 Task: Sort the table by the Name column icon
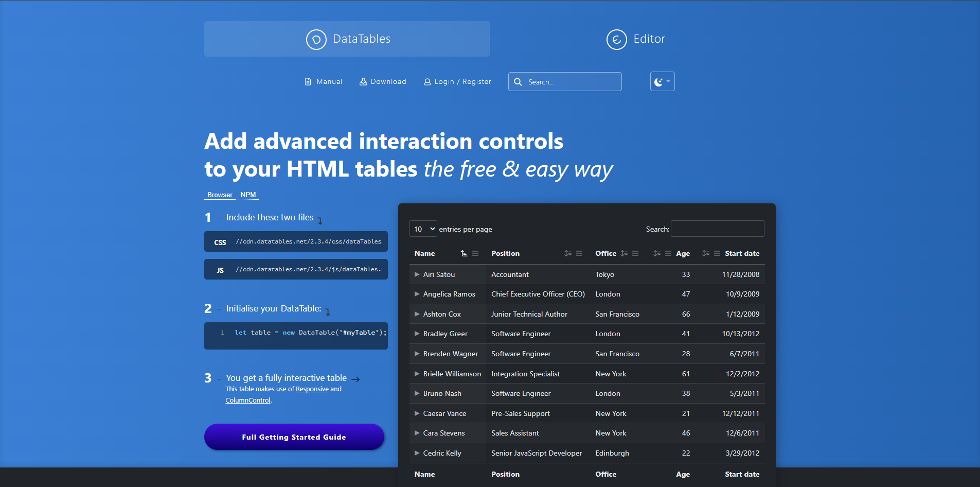coord(464,253)
